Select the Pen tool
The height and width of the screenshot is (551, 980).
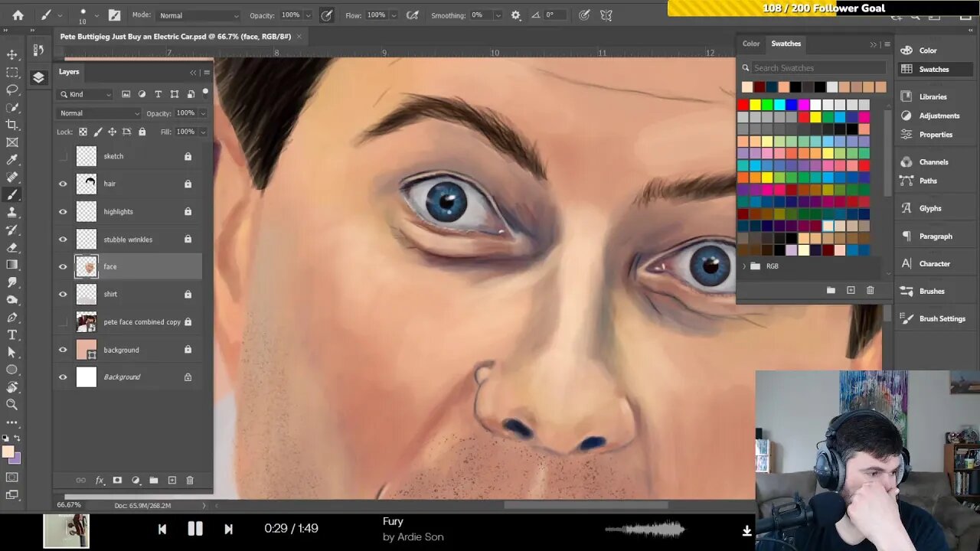coord(12,318)
